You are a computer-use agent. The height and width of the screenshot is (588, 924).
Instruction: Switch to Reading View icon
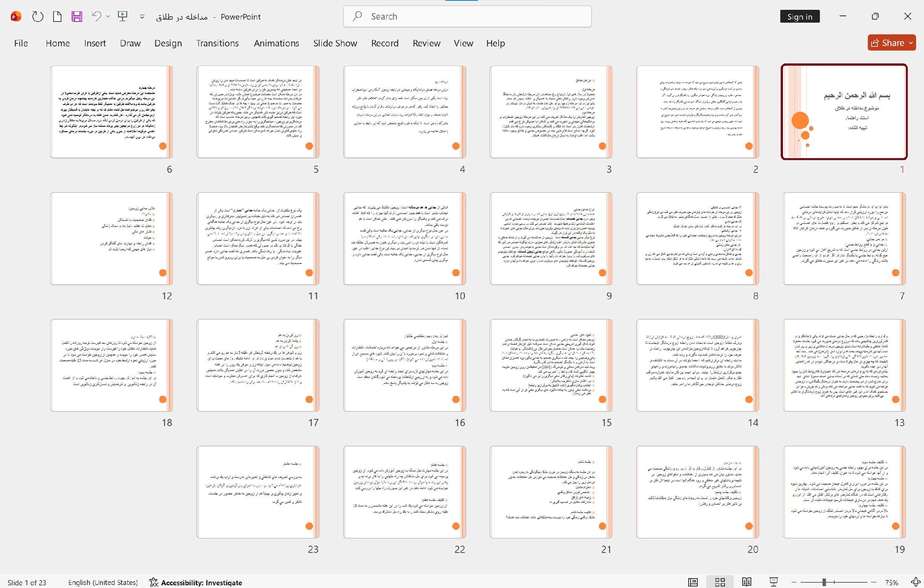[747, 582]
